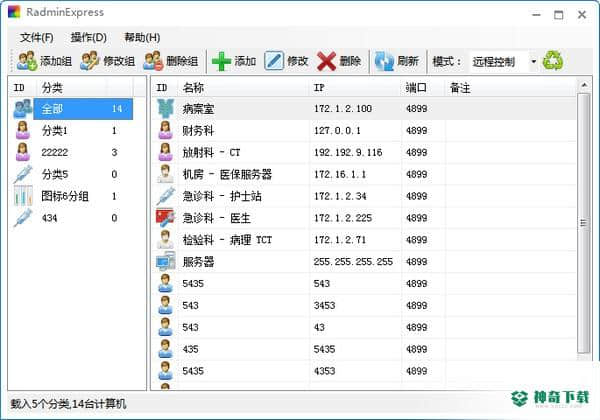Click the icon of 检验科 - 病理 TCT
Screen dimensions: 600x420
click(165, 239)
